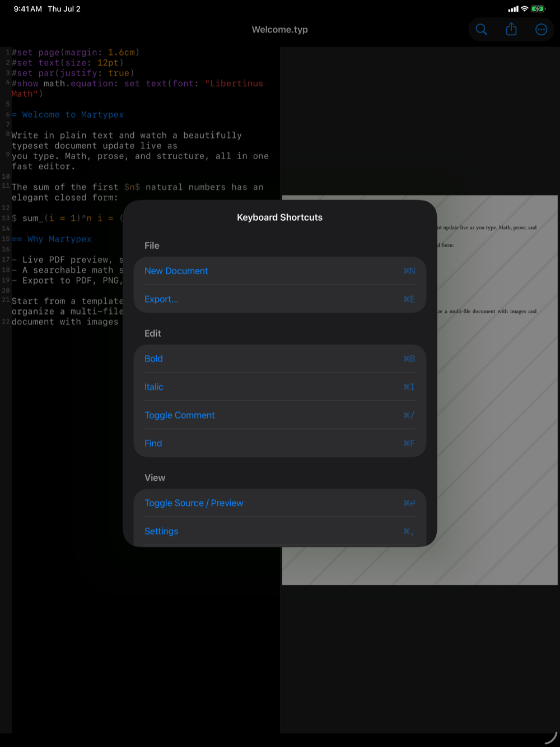Click the Keyboard Shortcuts heading

(x=280, y=217)
